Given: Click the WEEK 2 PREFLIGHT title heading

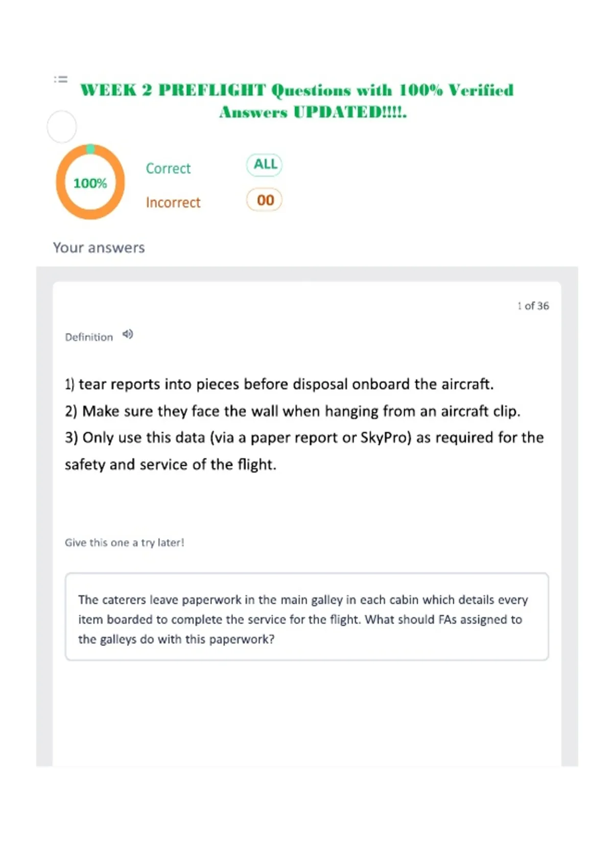Looking at the screenshot, I should click(297, 90).
